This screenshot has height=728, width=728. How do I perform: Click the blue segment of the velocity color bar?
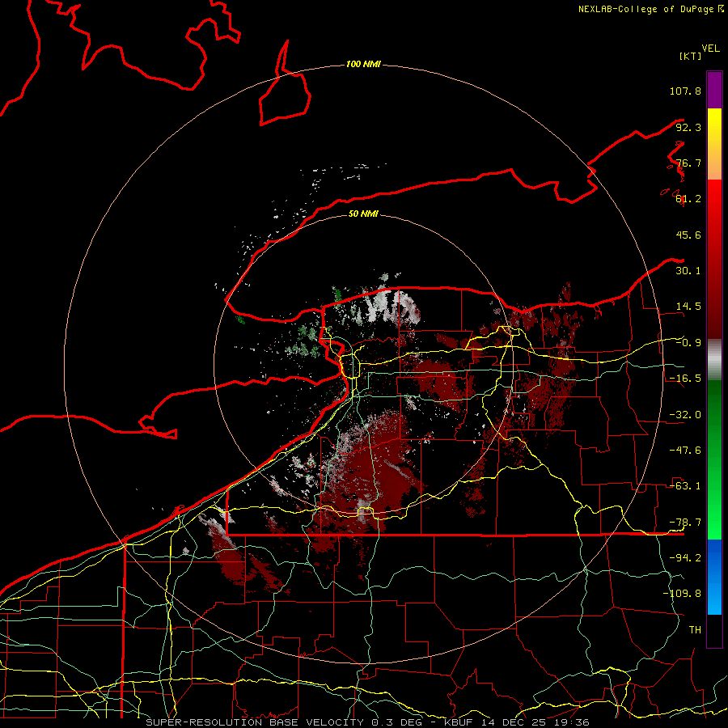[714, 577]
